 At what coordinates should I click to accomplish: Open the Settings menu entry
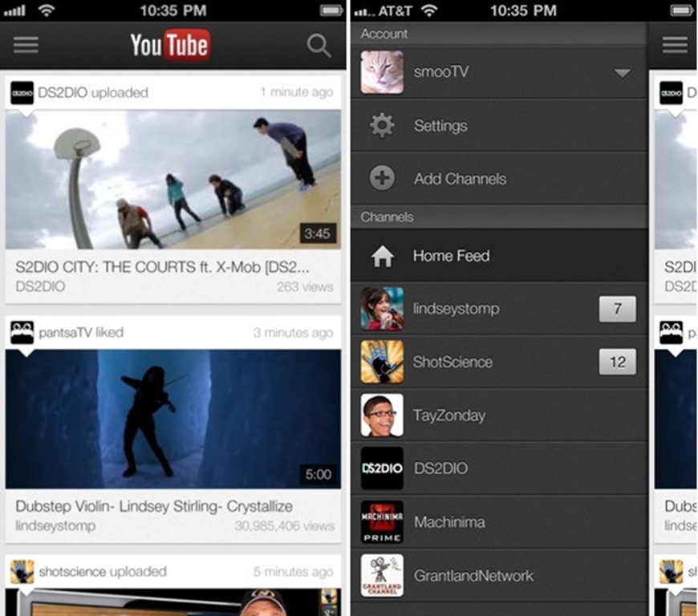pos(499,125)
